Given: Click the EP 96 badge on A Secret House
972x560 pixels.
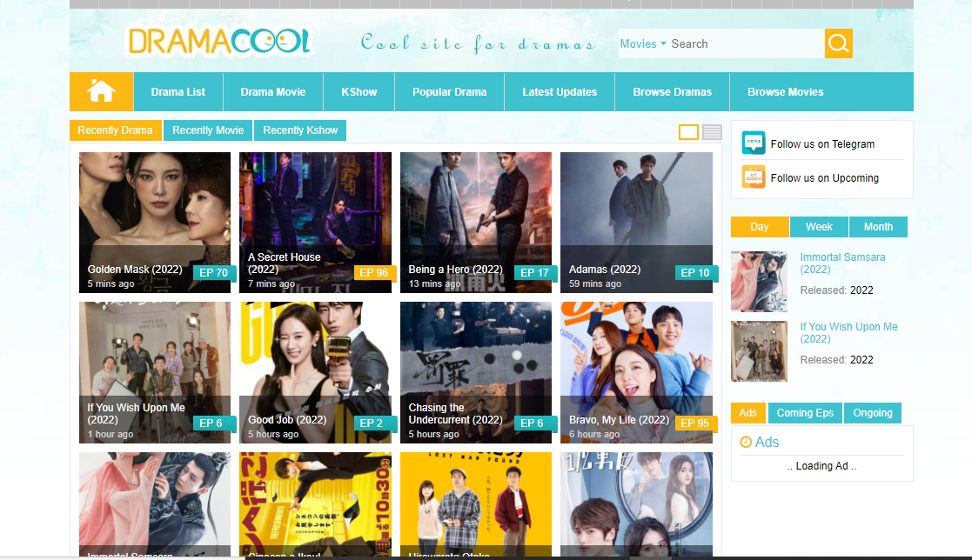Looking at the screenshot, I should pyautogui.click(x=374, y=272).
